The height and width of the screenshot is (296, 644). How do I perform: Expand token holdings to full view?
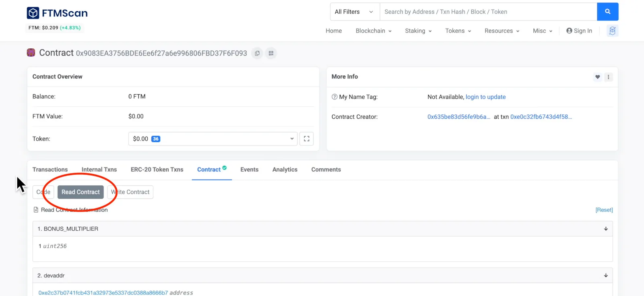pyautogui.click(x=307, y=139)
